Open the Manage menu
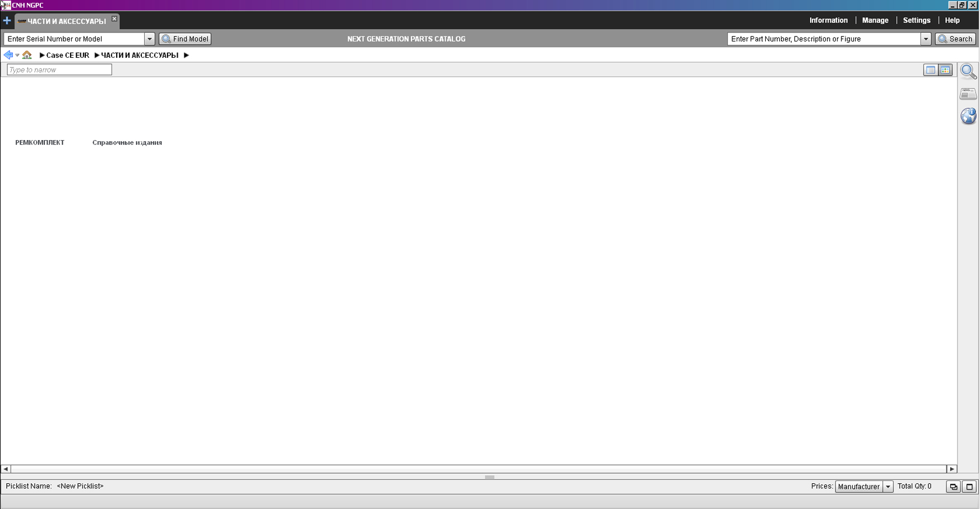 click(x=875, y=20)
